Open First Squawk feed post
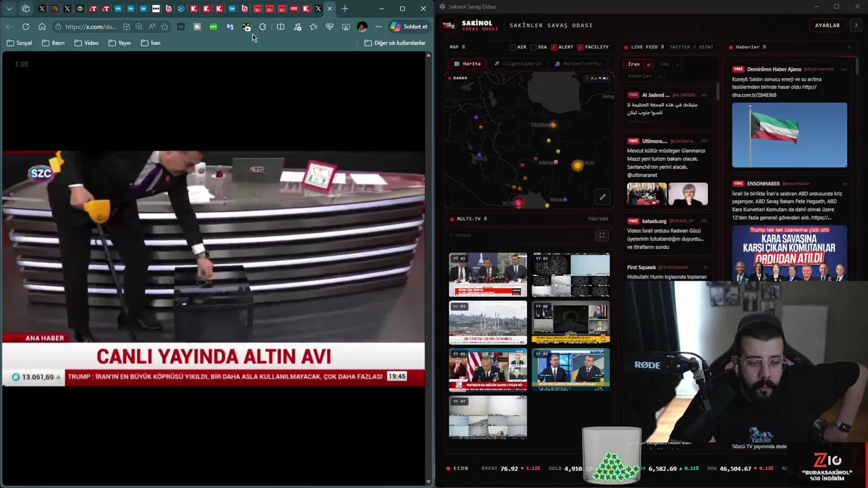The image size is (868, 488). pyautogui.click(x=668, y=272)
